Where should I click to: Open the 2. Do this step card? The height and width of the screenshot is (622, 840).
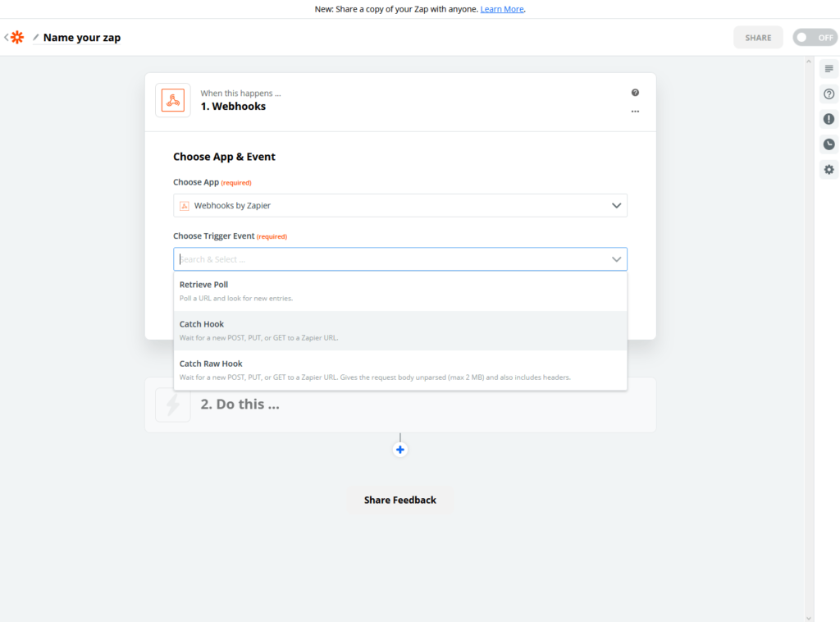click(400, 405)
